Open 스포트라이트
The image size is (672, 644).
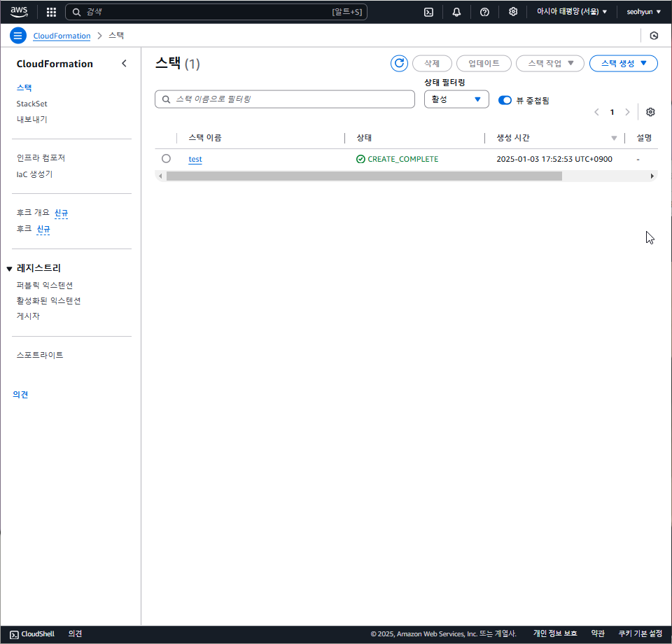[x=40, y=355]
